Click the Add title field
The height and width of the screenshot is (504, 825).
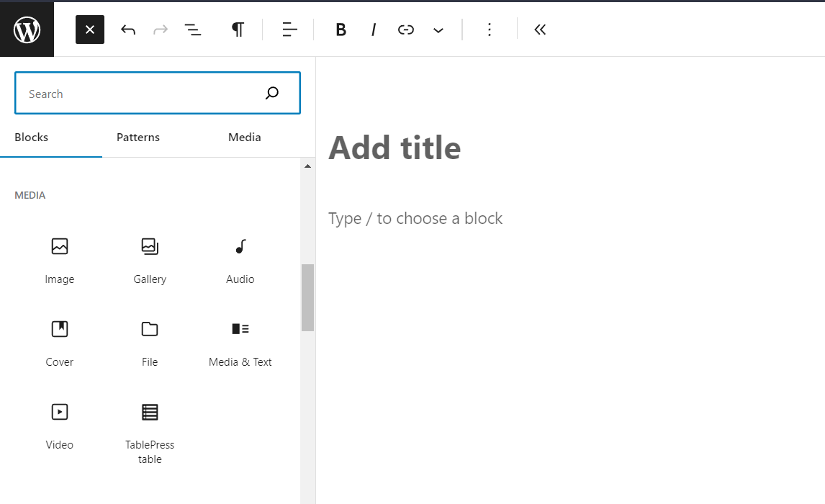click(x=395, y=148)
